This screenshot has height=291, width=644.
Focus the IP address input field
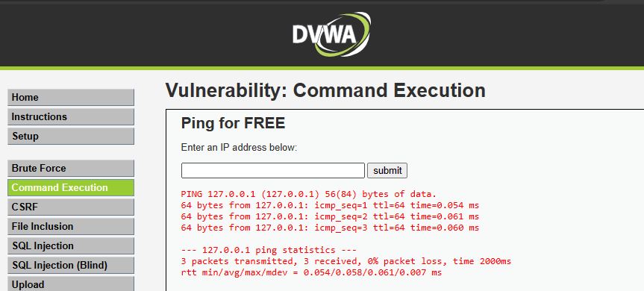coord(273,170)
